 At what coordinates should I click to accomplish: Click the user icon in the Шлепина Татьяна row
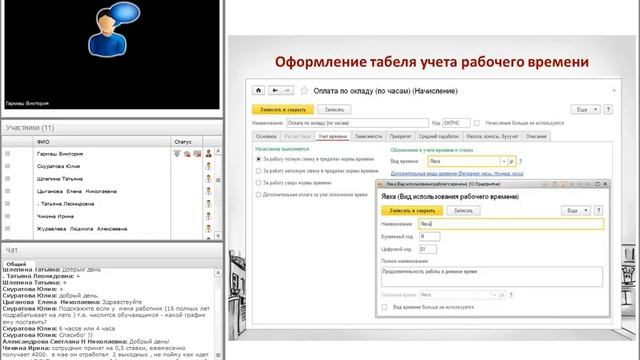pos(209,178)
